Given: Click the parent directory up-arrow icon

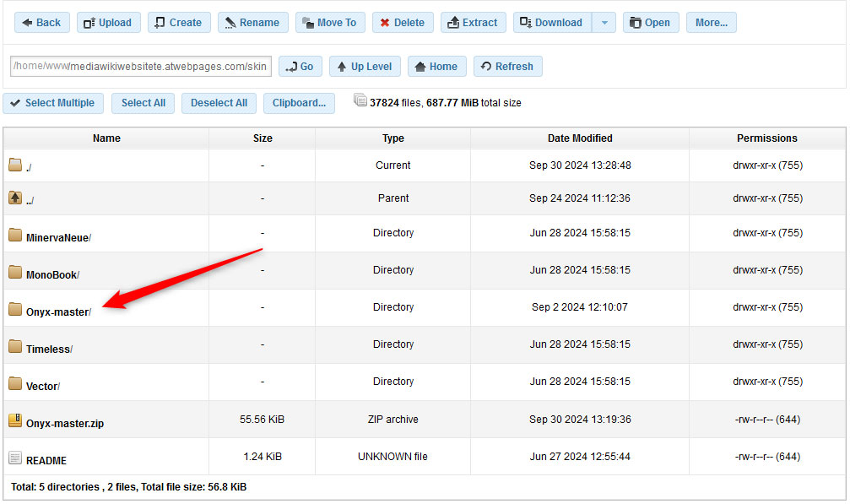Looking at the screenshot, I should [x=14, y=198].
